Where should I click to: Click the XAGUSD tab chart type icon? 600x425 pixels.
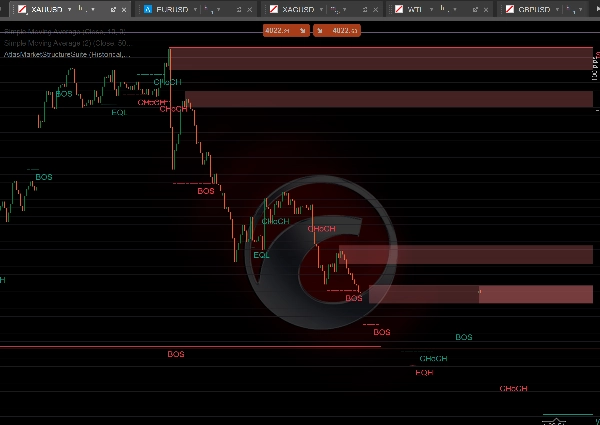click(x=334, y=9)
